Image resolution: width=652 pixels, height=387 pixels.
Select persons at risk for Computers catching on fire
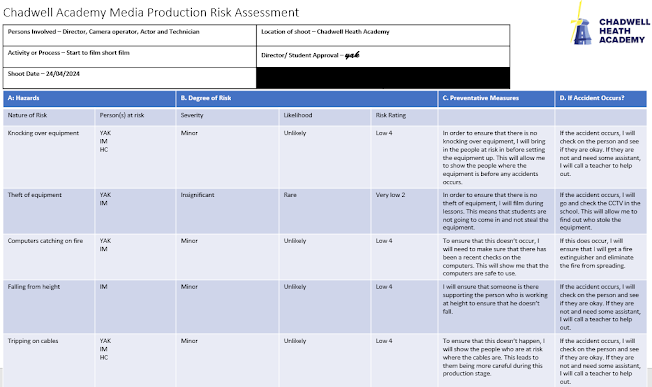point(105,245)
